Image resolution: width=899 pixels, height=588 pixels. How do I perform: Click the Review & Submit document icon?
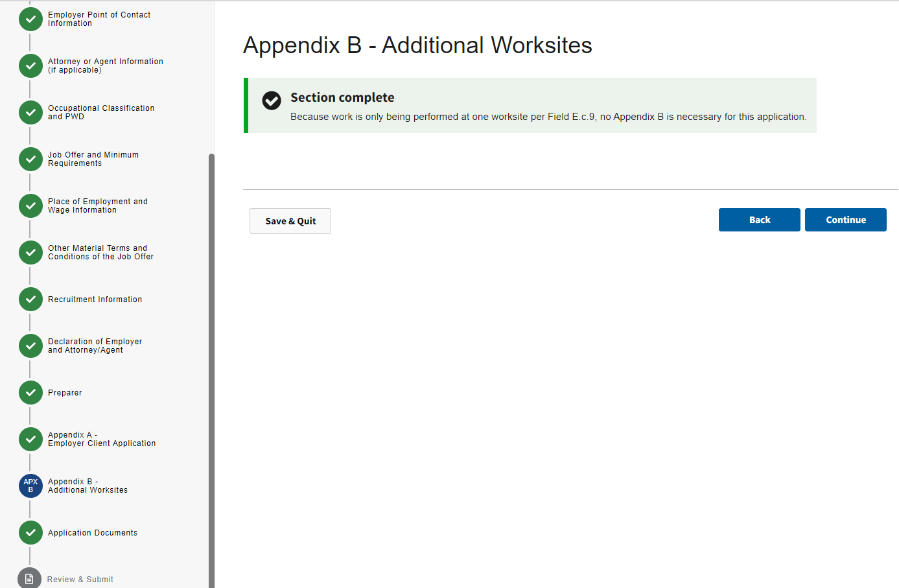pos(29,579)
